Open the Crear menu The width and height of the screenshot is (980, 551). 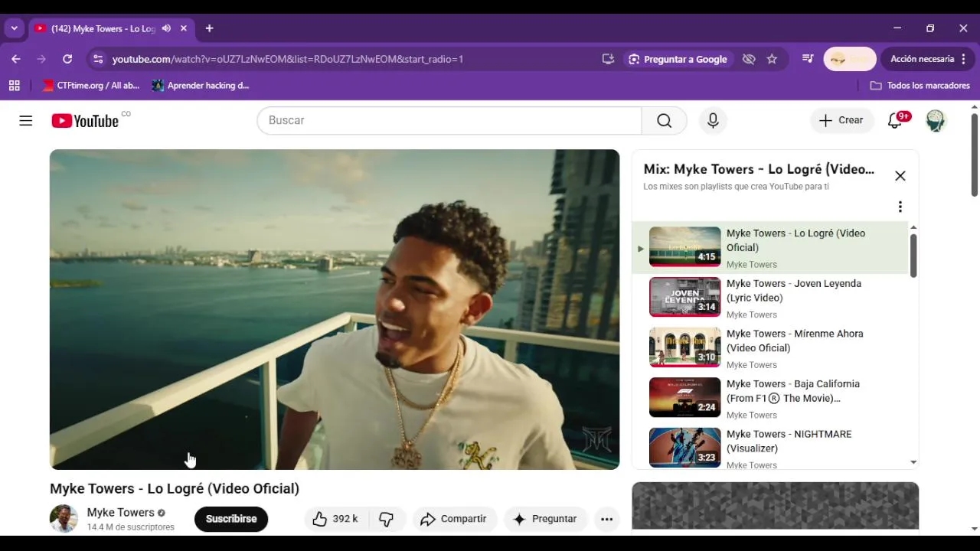(x=841, y=120)
